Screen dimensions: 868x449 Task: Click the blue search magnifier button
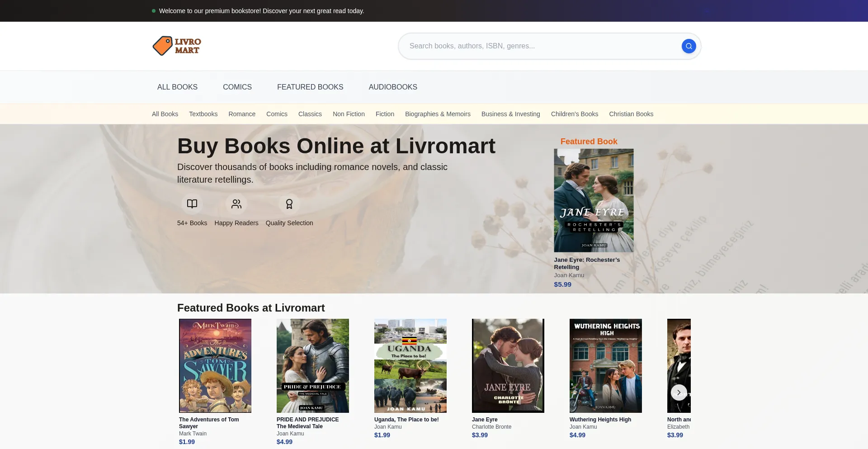point(689,46)
